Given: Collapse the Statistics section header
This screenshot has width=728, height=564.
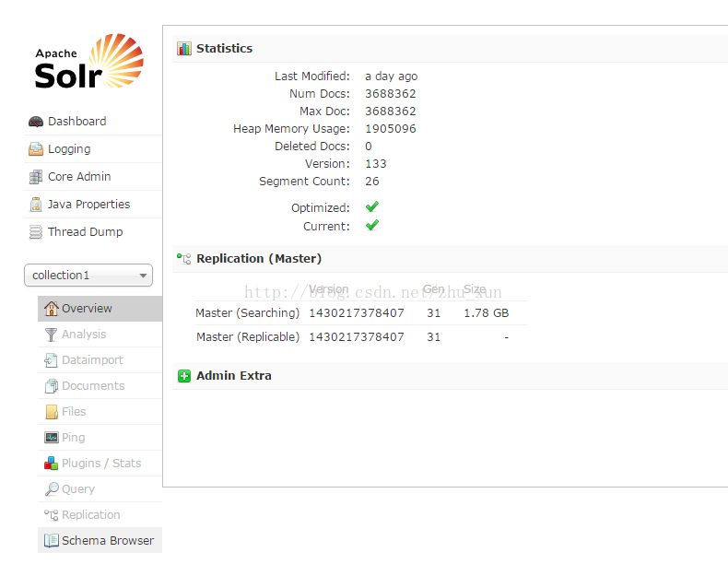Looking at the screenshot, I should [x=224, y=48].
